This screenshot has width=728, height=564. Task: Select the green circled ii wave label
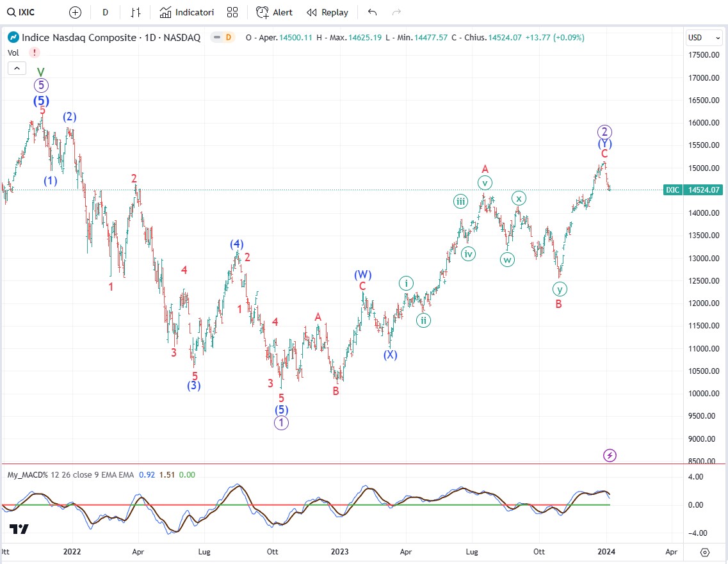point(423,320)
